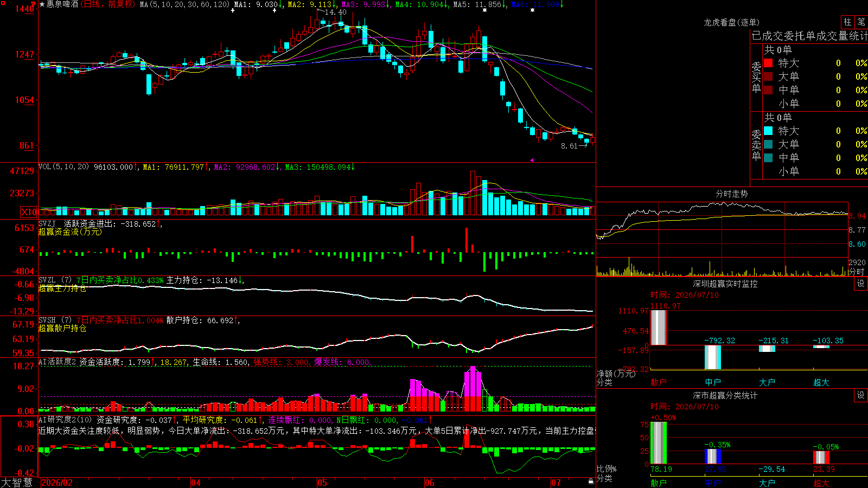The width and height of the screenshot is (868, 488).
Task: Select the 04 month marker on timeline
Action: 196,483
